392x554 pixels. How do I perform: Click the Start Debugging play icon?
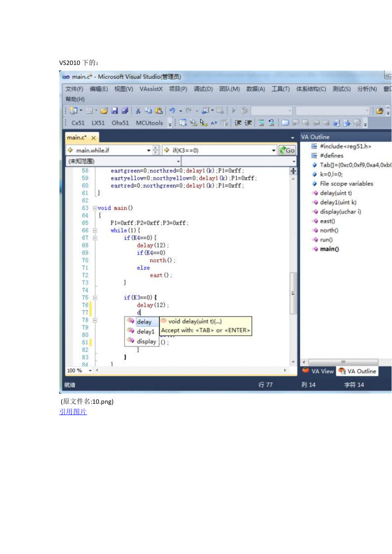[x=234, y=111]
